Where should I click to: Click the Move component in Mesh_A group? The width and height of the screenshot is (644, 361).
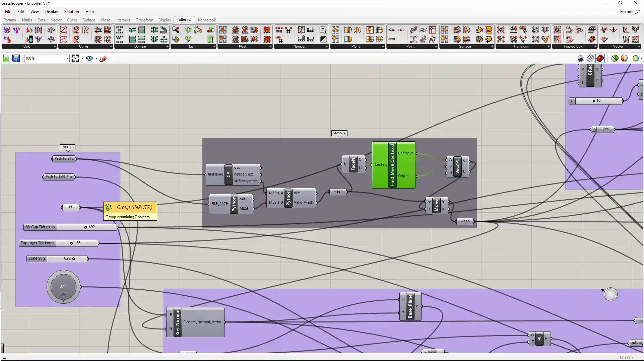coord(436,205)
